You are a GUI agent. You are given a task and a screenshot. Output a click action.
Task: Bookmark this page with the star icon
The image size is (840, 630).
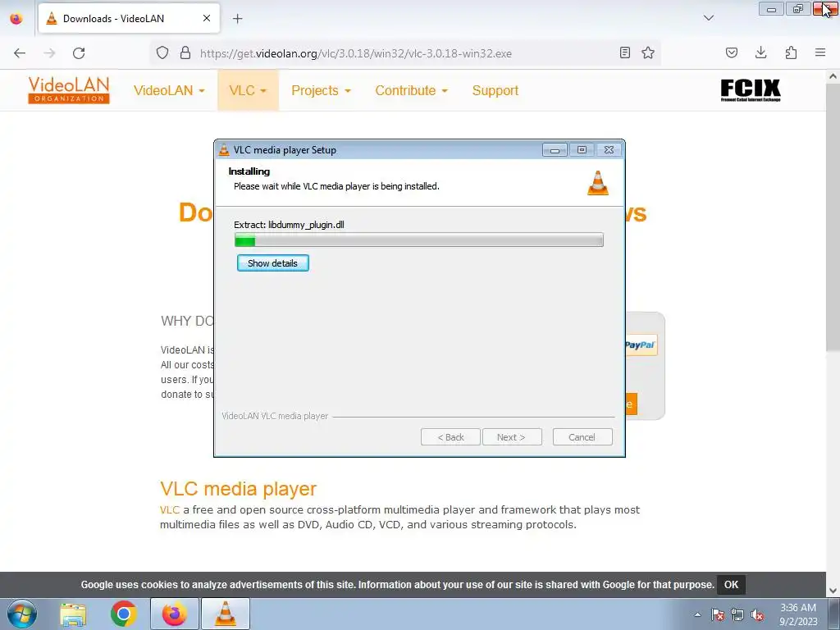pos(648,52)
